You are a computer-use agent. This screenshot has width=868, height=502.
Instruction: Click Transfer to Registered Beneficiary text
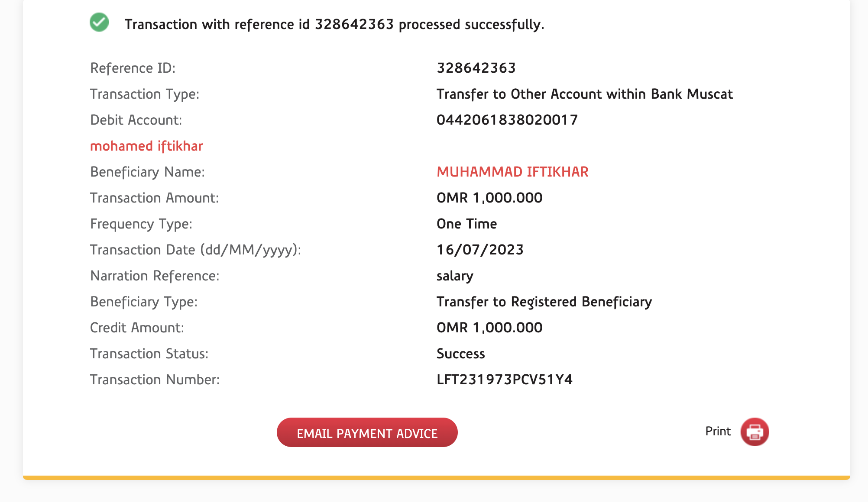tap(544, 302)
